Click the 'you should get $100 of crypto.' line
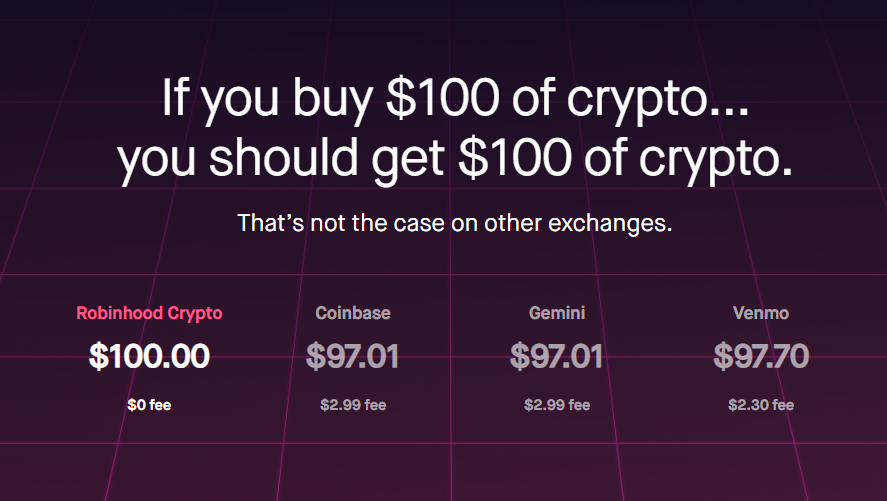 coord(455,159)
